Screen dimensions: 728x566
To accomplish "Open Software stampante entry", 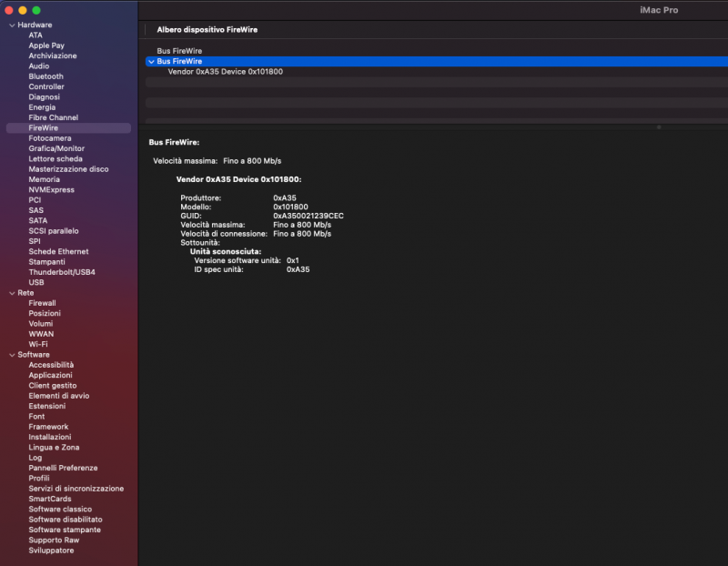I will [x=65, y=530].
